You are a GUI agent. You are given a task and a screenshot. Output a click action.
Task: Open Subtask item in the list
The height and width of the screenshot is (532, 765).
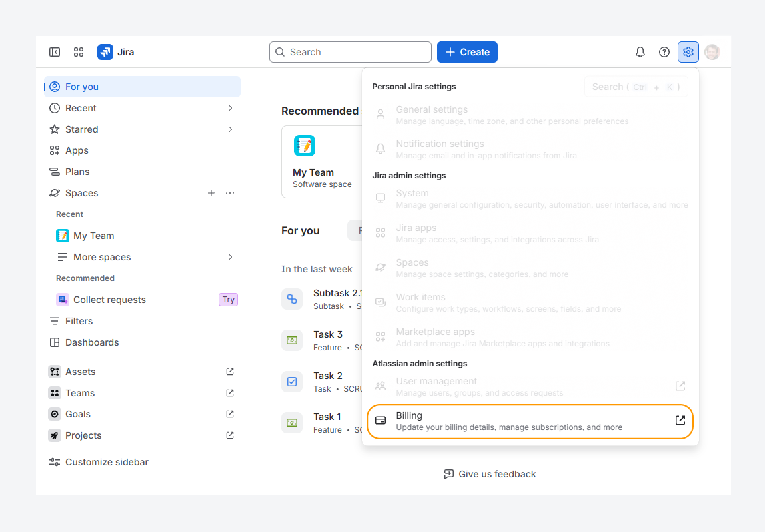pyautogui.click(x=322, y=299)
